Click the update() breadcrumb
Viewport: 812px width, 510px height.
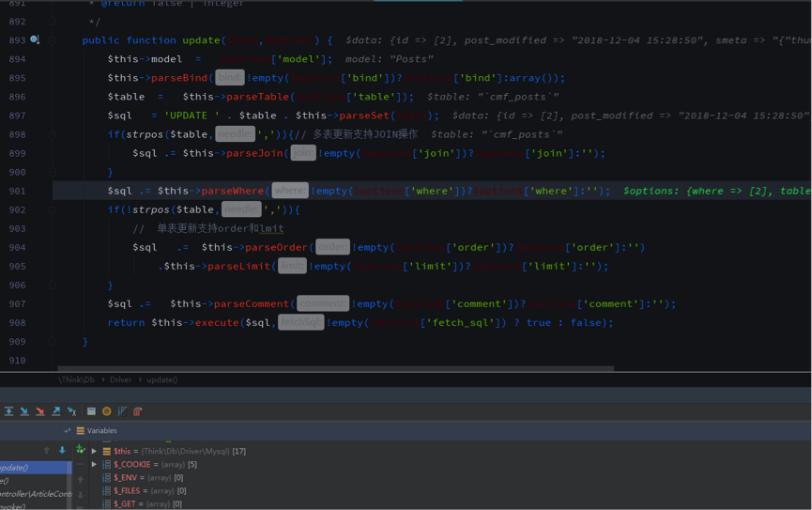pyautogui.click(x=161, y=379)
